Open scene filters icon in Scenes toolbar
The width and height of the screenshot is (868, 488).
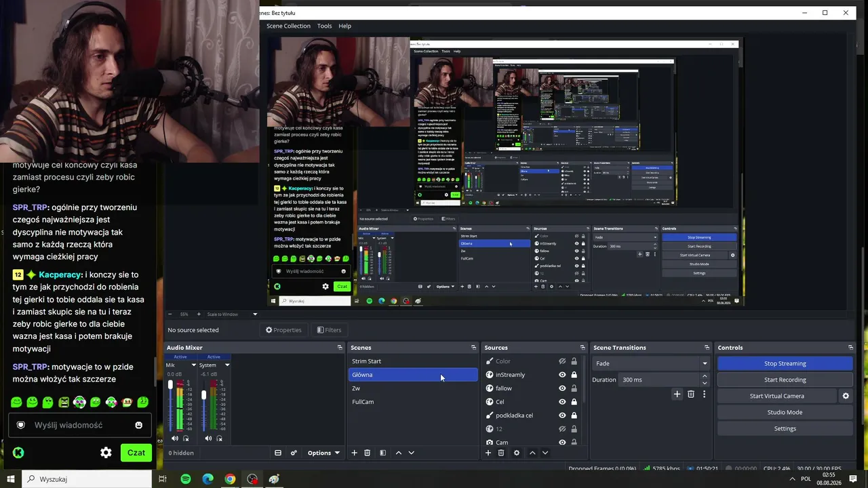coord(382,453)
